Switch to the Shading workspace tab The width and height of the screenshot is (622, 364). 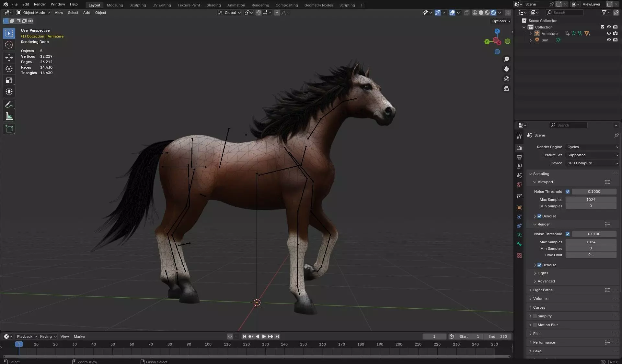(x=213, y=5)
